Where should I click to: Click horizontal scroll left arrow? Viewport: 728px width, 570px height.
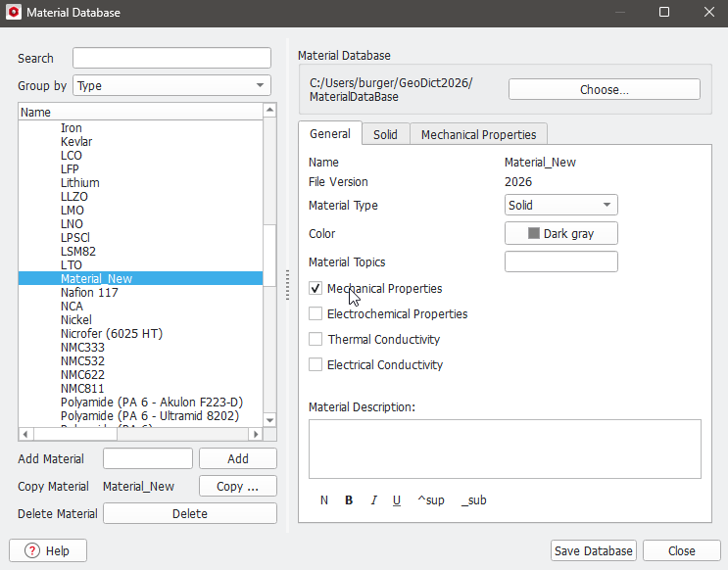pyautogui.click(x=25, y=434)
